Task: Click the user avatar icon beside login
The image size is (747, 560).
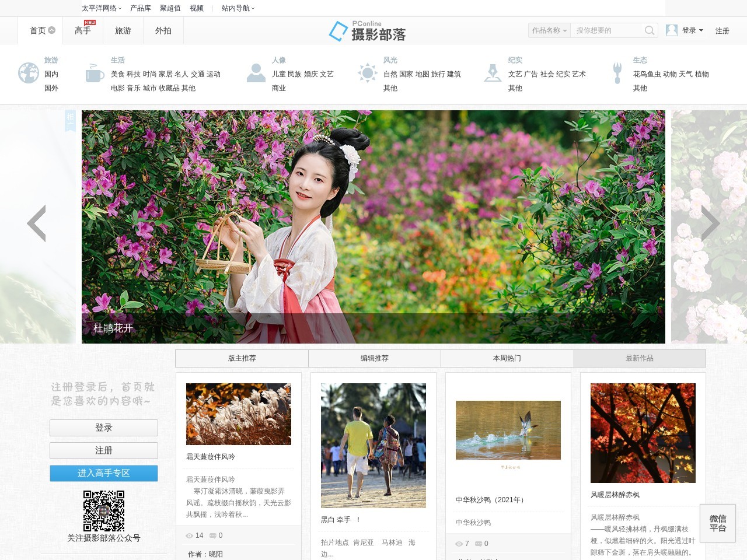Action: [x=672, y=30]
